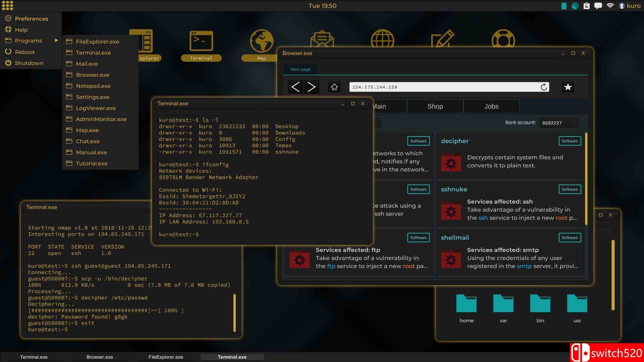Go to the browser home page
This screenshot has height=362, width=644.
(334, 87)
